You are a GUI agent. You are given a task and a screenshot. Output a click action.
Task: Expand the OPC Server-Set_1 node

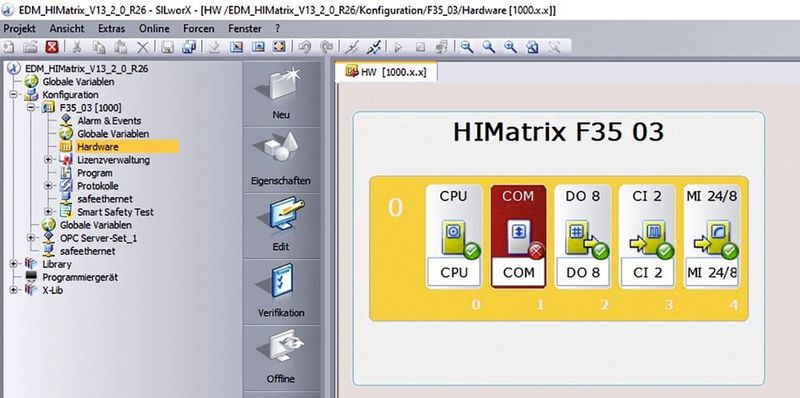pos(31,238)
